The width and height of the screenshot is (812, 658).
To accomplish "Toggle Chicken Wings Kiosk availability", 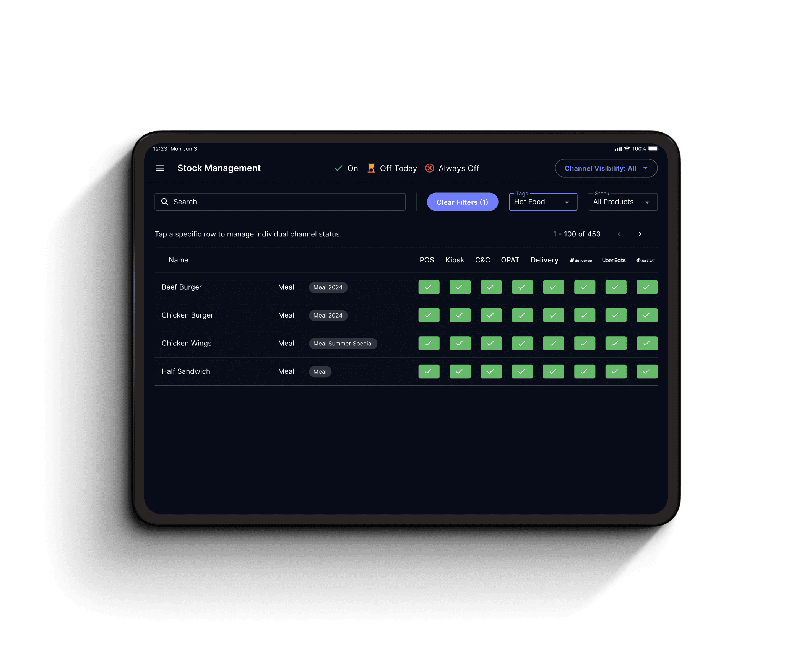I will click(460, 344).
